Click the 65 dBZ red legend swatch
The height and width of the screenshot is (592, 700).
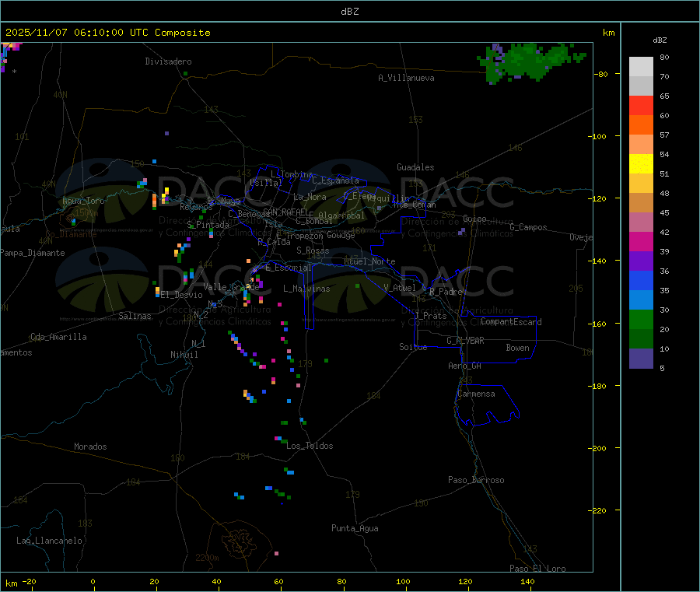click(641, 105)
